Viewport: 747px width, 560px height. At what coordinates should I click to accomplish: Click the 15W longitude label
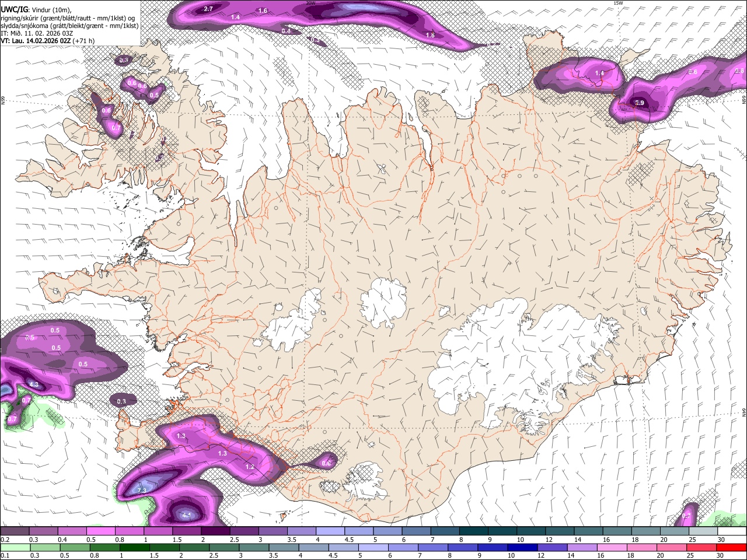(x=618, y=3)
